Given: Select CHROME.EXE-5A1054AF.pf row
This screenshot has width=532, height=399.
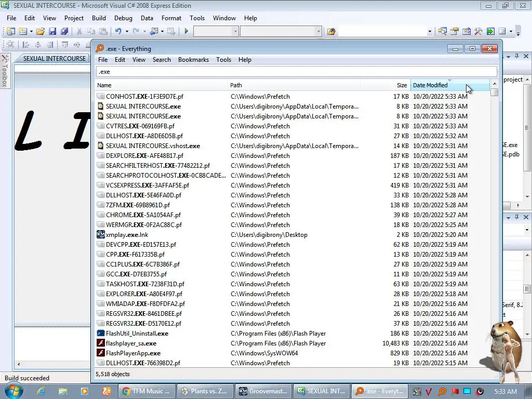Looking at the screenshot, I should 292,215.
